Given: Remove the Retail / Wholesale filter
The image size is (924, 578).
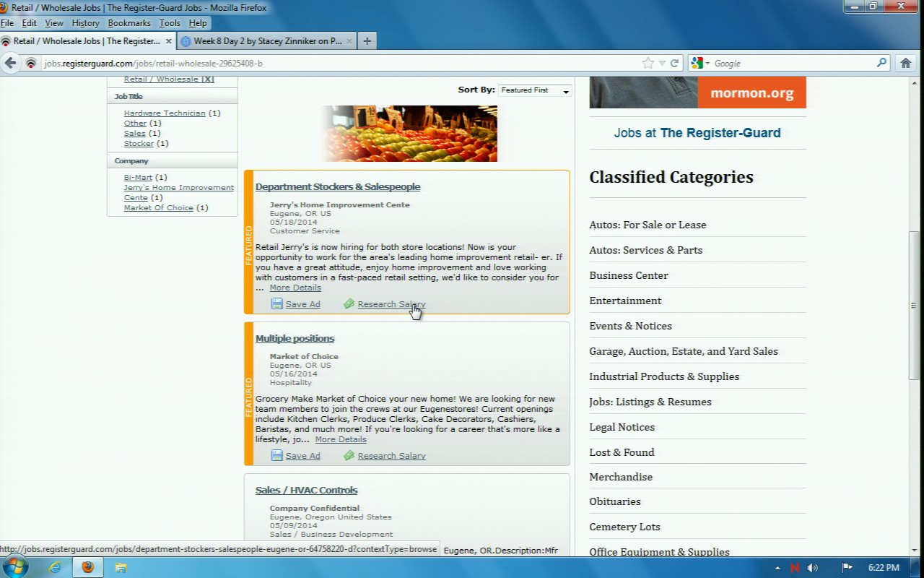Looking at the screenshot, I should (208, 79).
